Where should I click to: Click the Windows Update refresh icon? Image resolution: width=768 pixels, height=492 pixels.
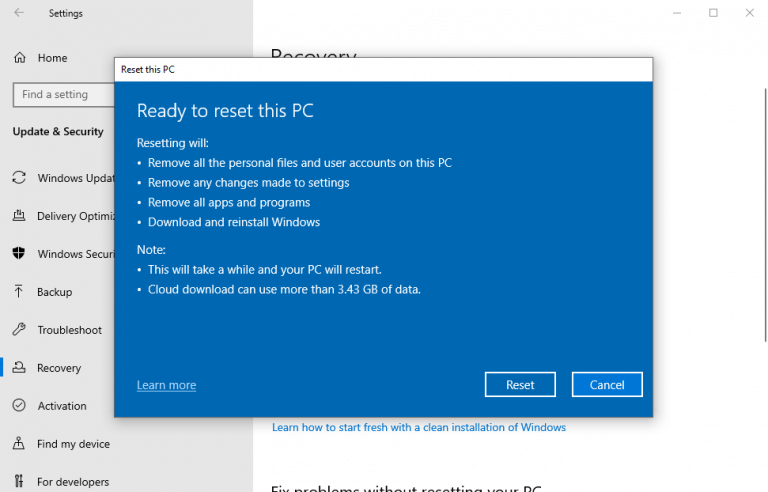[19, 177]
